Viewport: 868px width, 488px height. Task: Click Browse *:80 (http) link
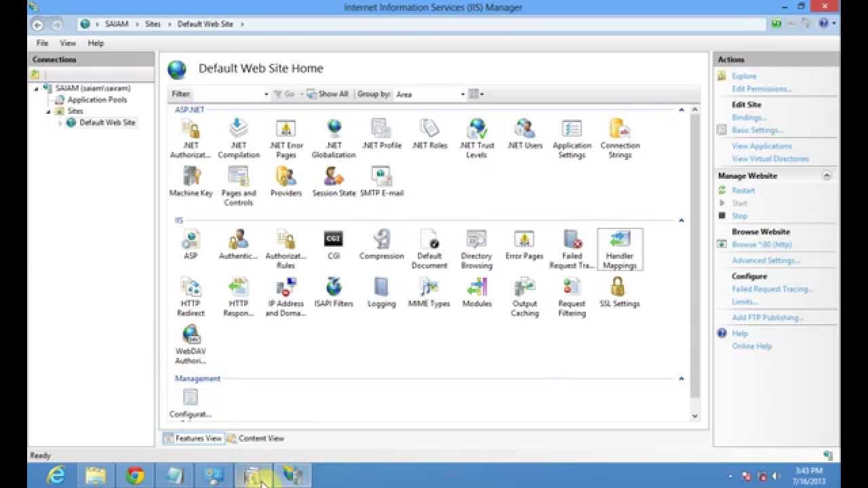[762, 245]
